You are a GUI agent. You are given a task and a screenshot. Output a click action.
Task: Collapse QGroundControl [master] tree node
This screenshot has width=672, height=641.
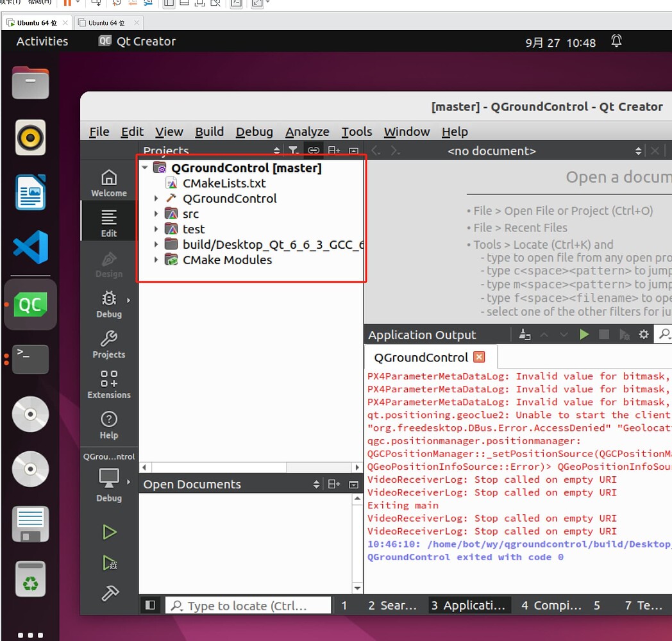[145, 167]
